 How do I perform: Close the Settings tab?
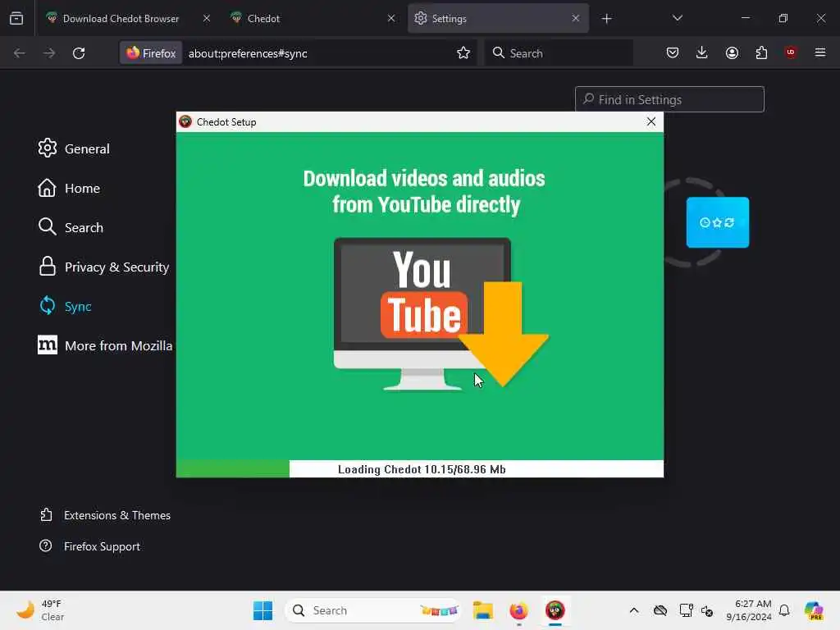575,18
